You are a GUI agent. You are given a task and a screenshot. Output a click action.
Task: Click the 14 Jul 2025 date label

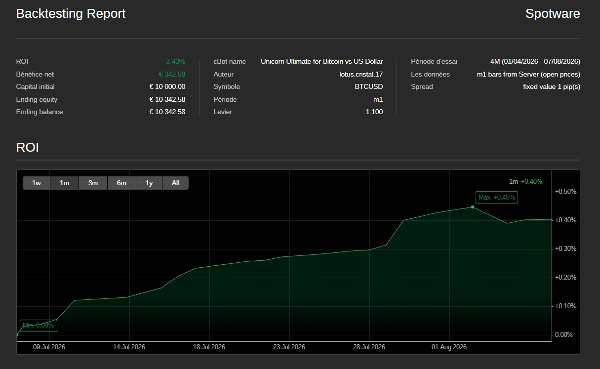click(x=129, y=347)
